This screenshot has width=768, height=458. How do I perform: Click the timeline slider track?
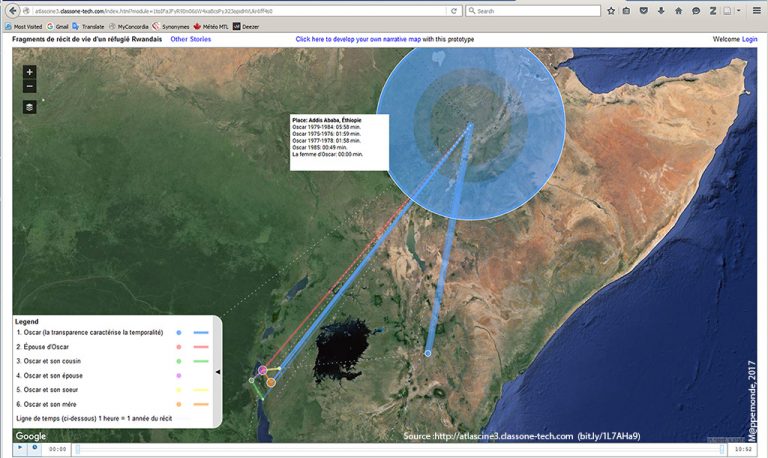pyautogui.click(x=400, y=449)
